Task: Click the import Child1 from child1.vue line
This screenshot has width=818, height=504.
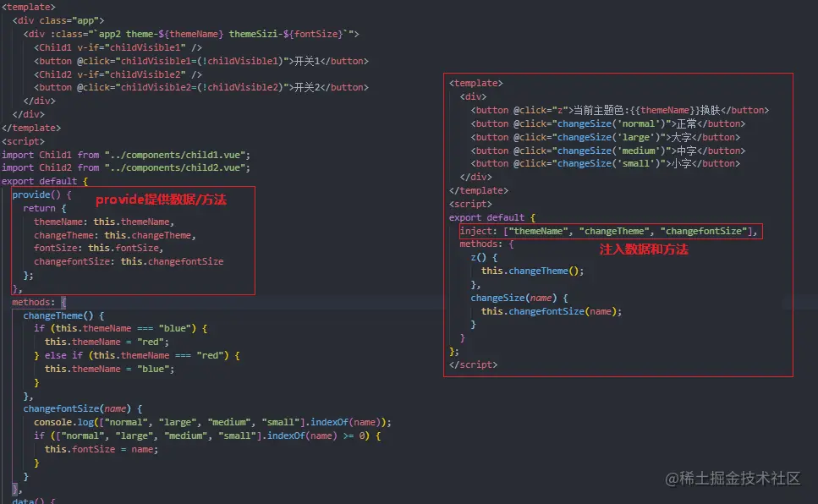Action: (126, 155)
